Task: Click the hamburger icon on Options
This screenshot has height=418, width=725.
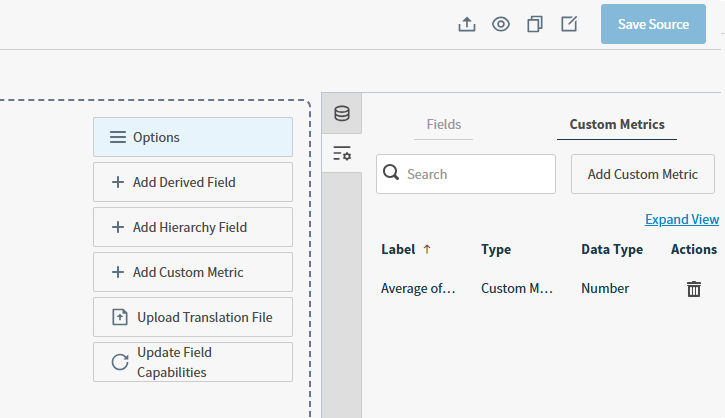Action: [117, 137]
